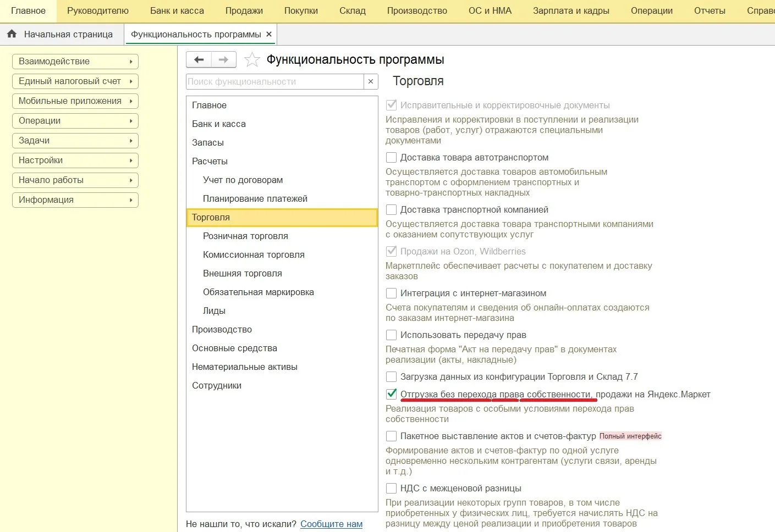Enable Пакетное выставление актов и счетов-фактур

(x=392, y=436)
